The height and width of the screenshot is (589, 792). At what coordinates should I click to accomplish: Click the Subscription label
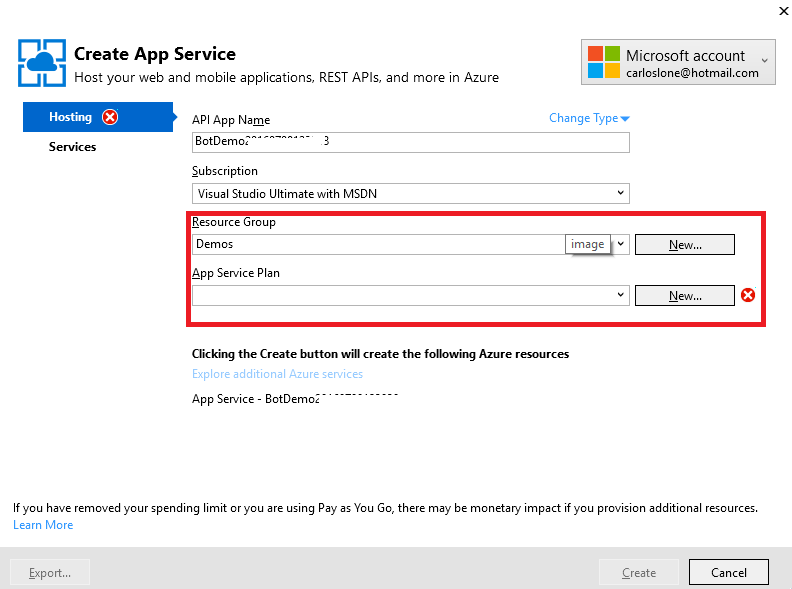pos(225,171)
